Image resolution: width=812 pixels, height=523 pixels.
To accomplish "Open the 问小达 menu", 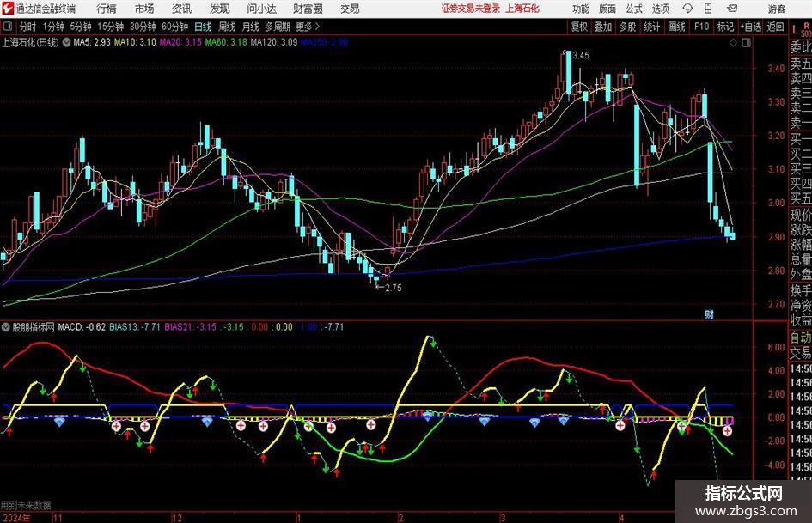I will click(261, 9).
